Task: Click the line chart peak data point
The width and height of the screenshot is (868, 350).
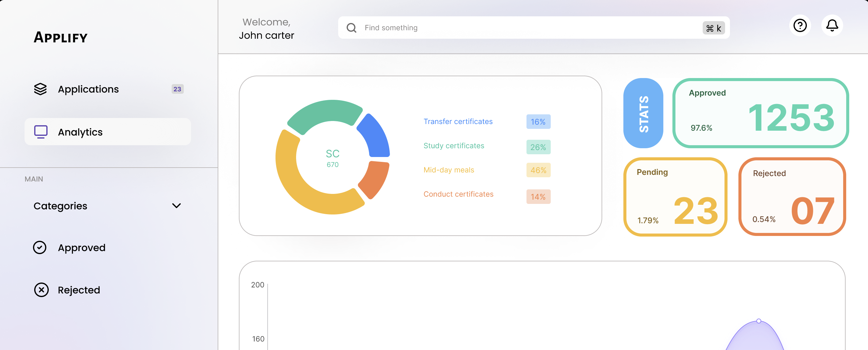Action: [758, 321]
